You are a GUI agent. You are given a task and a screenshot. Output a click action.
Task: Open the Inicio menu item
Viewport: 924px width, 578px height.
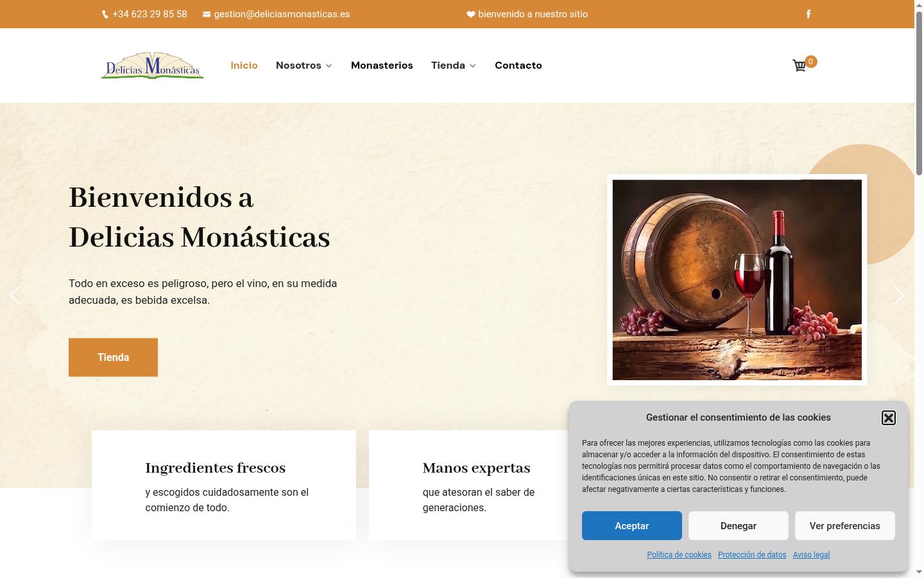point(244,66)
